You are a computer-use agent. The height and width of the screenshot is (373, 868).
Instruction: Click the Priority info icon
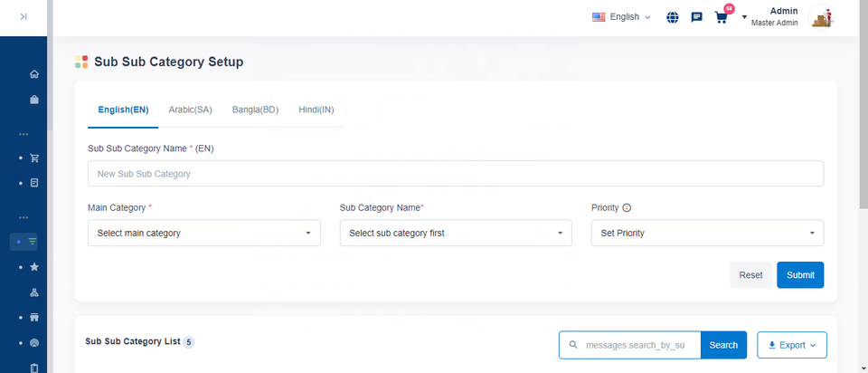pyautogui.click(x=627, y=208)
